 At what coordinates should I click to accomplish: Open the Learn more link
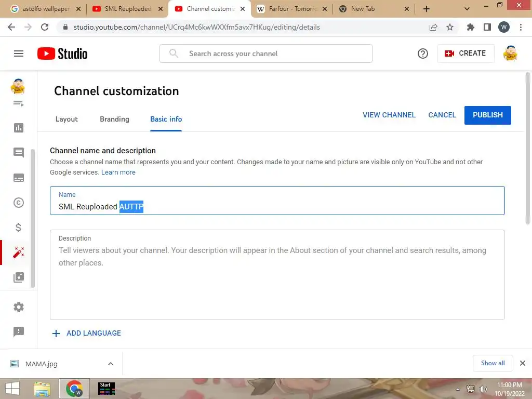click(x=118, y=172)
